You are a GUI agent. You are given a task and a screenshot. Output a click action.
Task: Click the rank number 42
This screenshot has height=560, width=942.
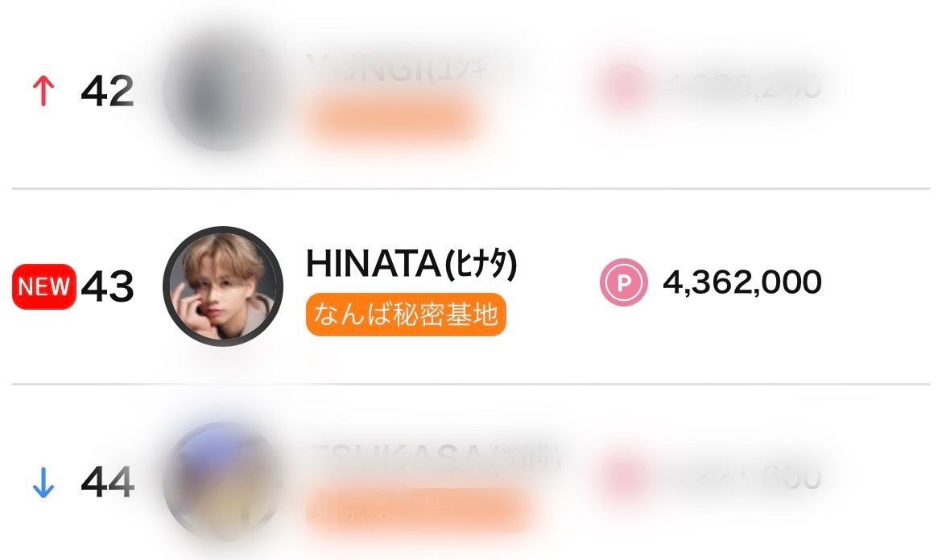click(107, 92)
